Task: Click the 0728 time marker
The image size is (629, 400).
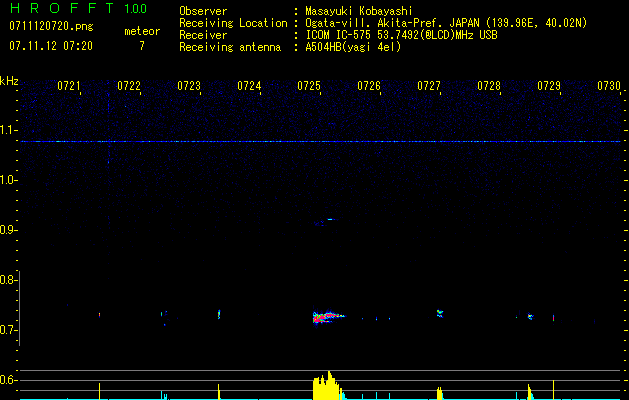Action: [489, 86]
